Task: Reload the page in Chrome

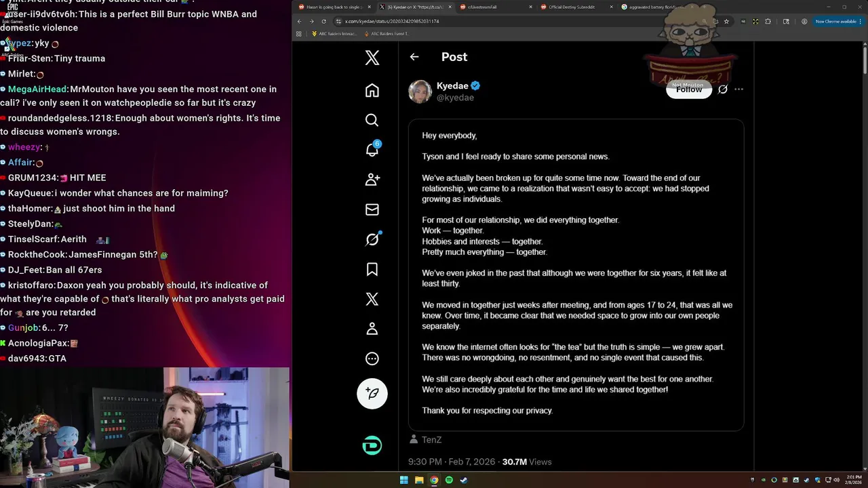Action: click(x=324, y=21)
